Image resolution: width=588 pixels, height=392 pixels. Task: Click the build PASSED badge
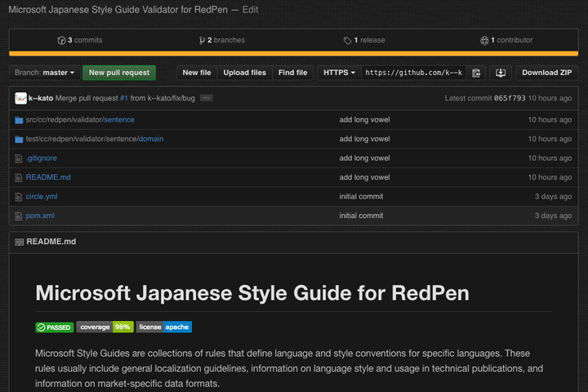55,327
